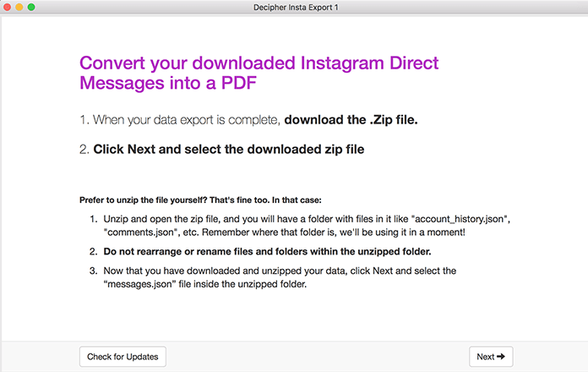Click 'Now that you have downloaded and unzipped' step

pyautogui.click(x=280, y=277)
